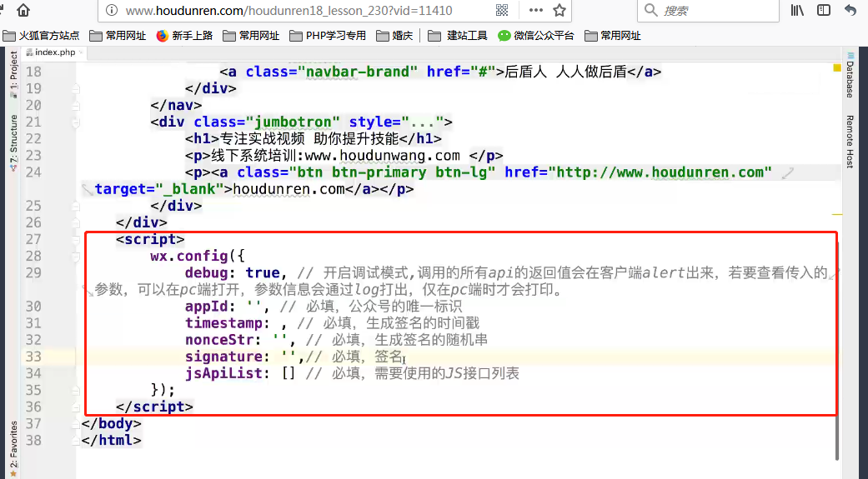Image resolution: width=868 pixels, height=479 pixels.
Task: Toggle fold marker at line 26
Action: click(76, 222)
